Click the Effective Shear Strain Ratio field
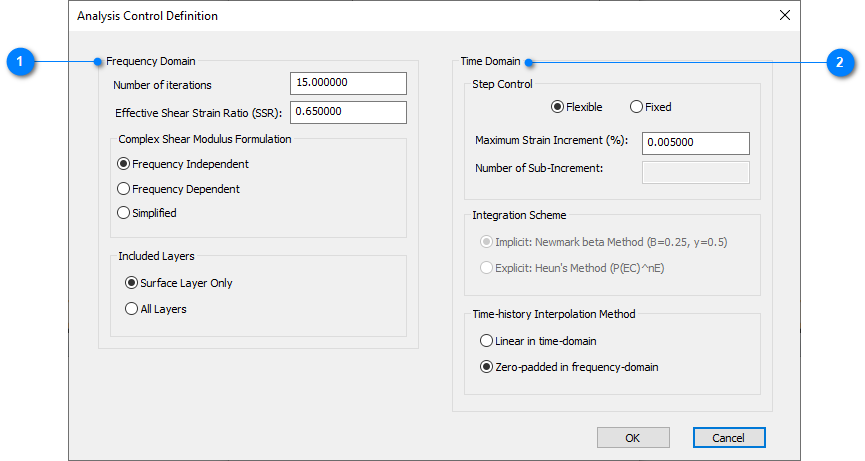This screenshot has width=865, height=461. click(x=348, y=112)
